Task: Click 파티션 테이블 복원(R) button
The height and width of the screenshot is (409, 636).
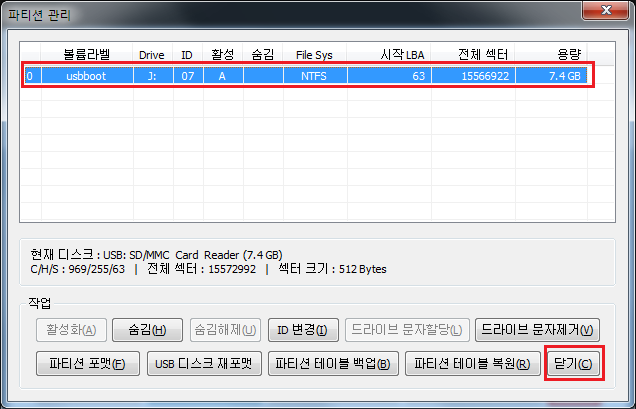Action: click(x=473, y=363)
